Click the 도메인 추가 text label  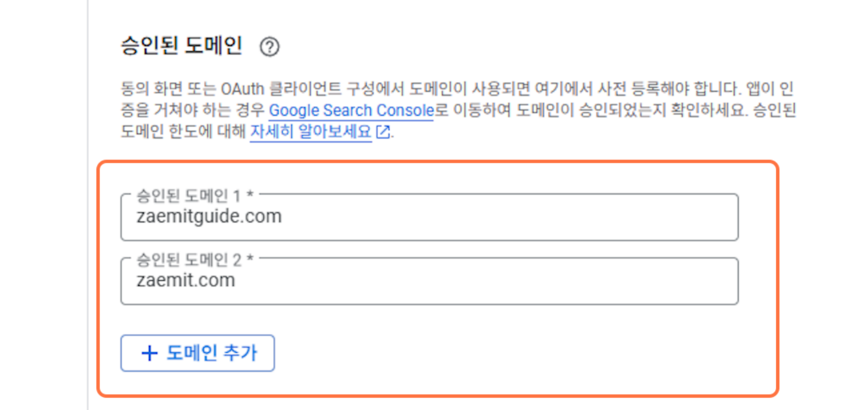click(x=212, y=353)
